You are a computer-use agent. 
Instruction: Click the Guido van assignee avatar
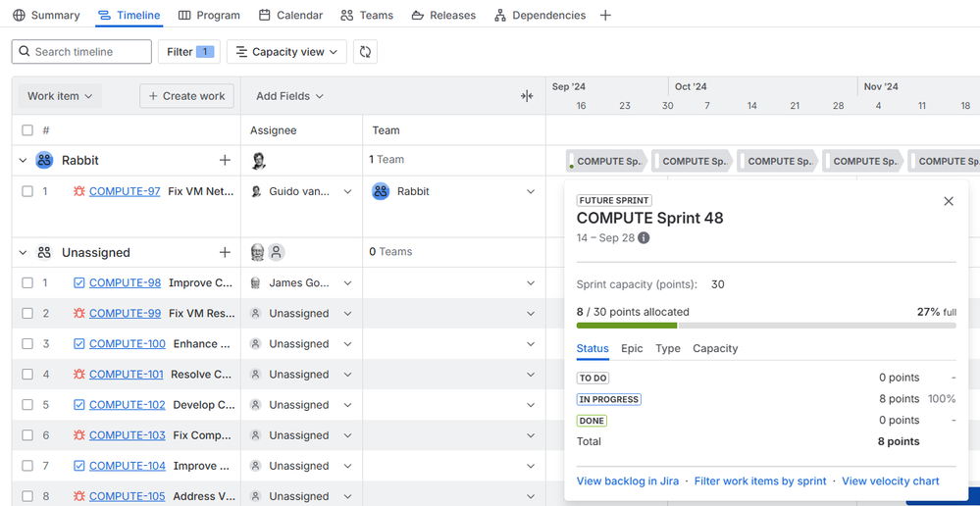point(256,191)
